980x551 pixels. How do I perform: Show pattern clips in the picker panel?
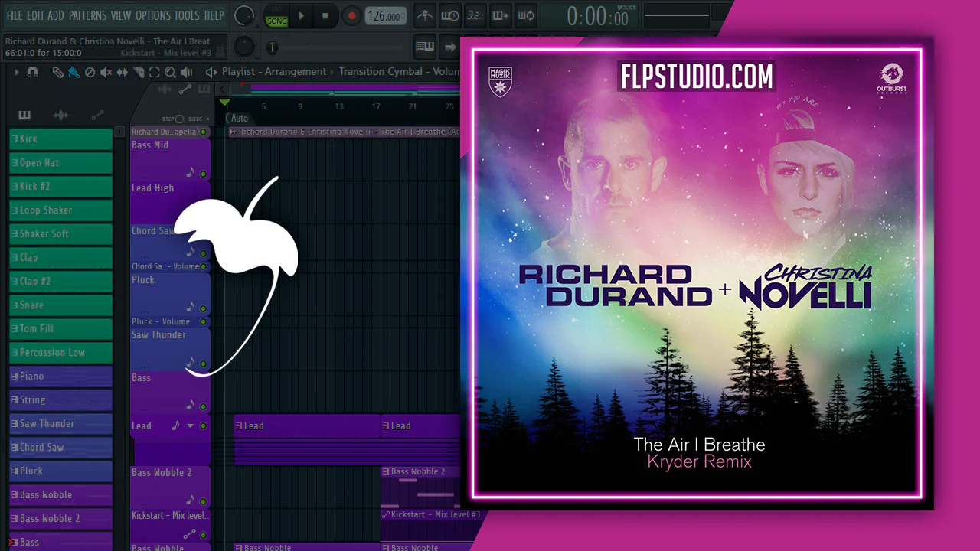coord(24,115)
